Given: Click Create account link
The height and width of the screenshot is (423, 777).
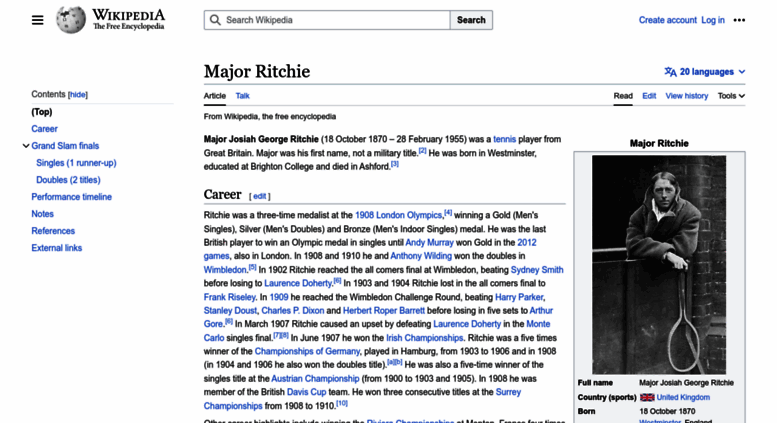Looking at the screenshot, I should [x=667, y=20].
